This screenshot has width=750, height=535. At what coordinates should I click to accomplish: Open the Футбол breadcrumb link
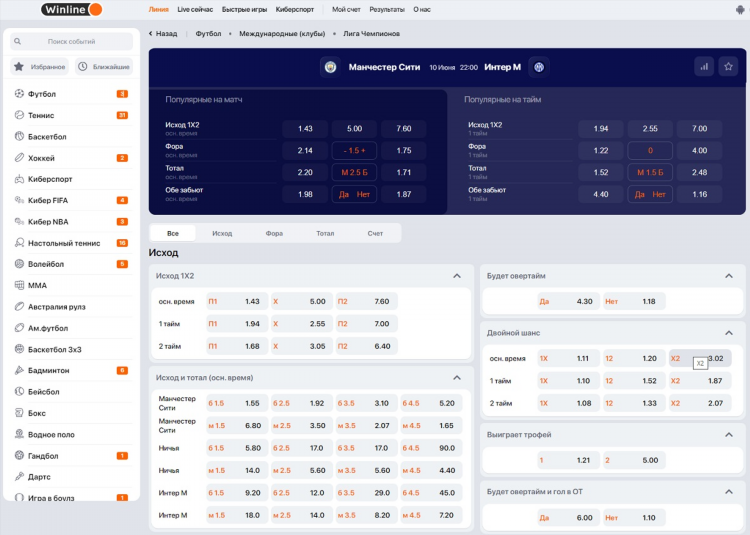pyautogui.click(x=209, y=33)
